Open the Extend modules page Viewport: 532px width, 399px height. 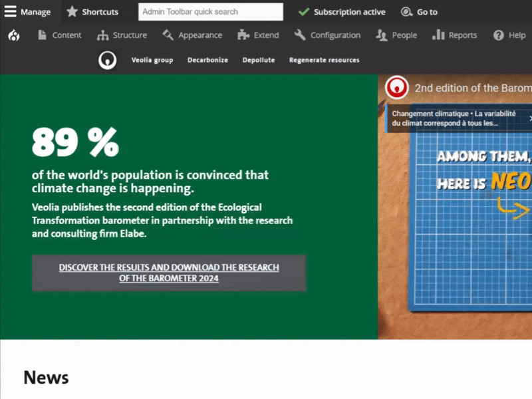pyautogui.click(x=259, y=35)
